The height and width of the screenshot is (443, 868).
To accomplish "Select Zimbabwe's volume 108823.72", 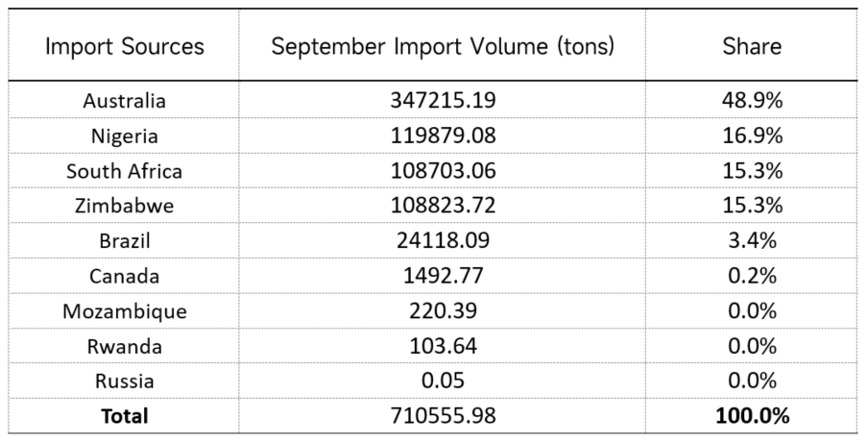I will pos(443,206).
